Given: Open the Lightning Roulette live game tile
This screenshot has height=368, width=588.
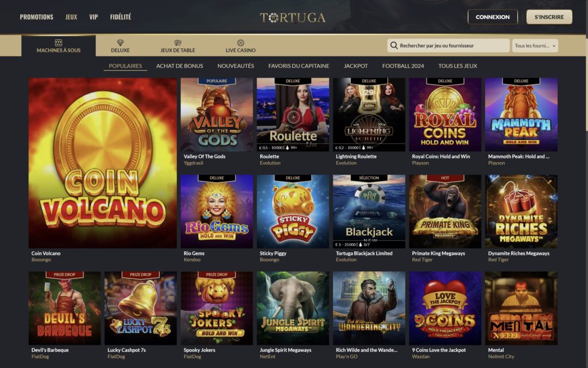Looking at the screenshot, I should pyautogui.click(x=369, y=114).
